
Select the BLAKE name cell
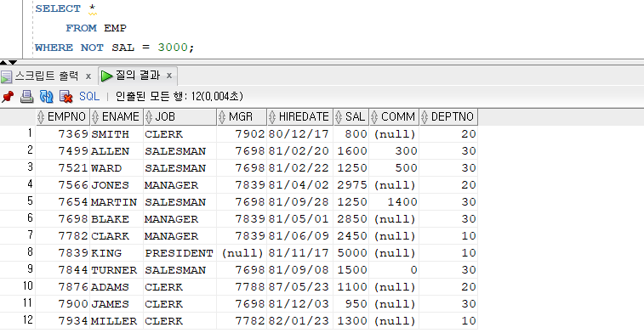[x=117, y=219]
